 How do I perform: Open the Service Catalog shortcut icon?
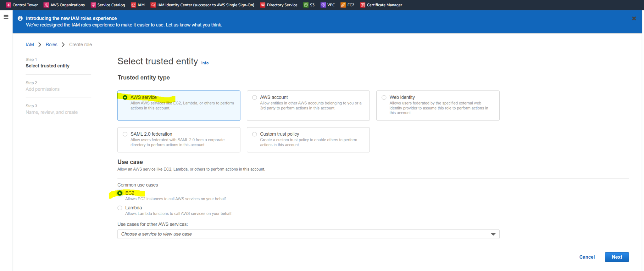(93, 5)
